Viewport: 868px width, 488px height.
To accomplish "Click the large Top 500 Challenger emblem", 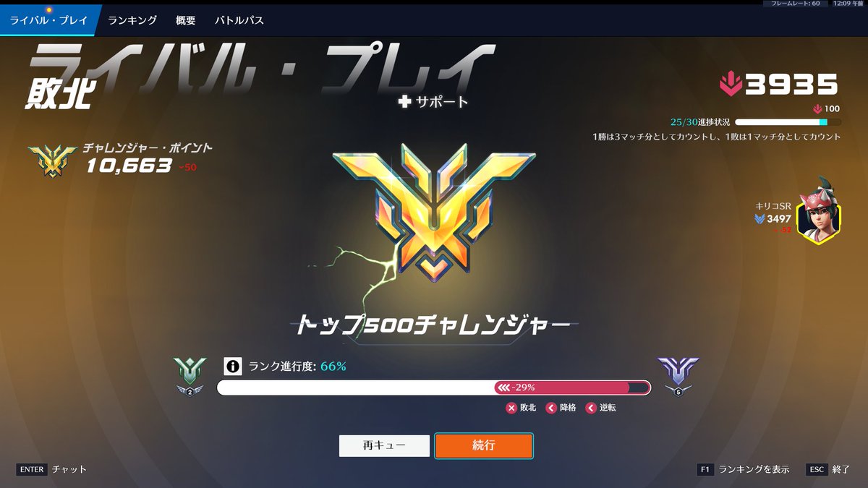I will [x=434, y=213].
